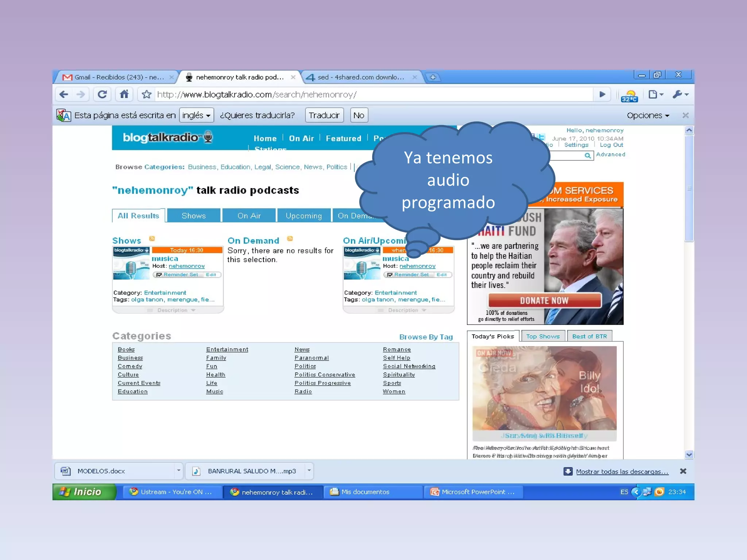
Task: Expand Description under Shows musica card
Action: click(x=172, y=310)
